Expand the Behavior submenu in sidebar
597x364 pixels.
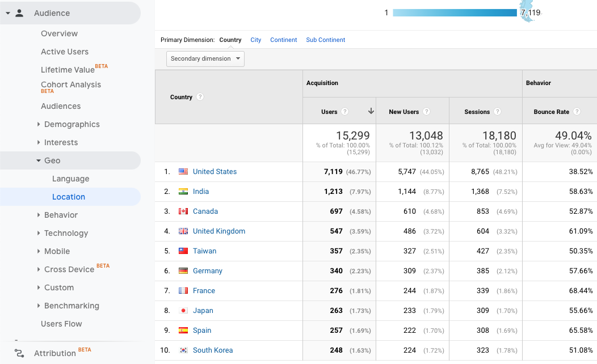tap(39, 215)
